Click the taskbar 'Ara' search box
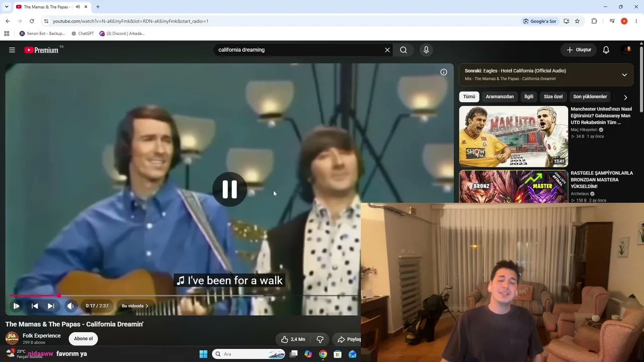Screen dimensions: 644x362 pos(249,354)
